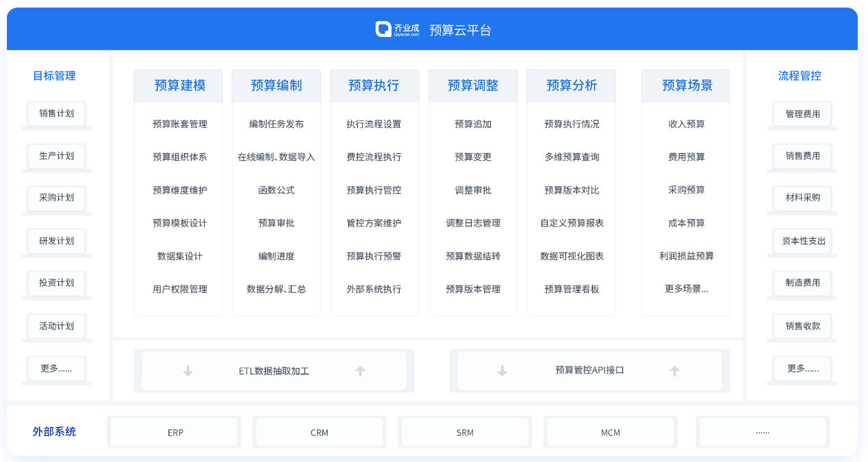Open 更多场景... in 预算场景 list
Image resolution: width=868 pixels, height=462 pixels.
(x=687, y=289)
